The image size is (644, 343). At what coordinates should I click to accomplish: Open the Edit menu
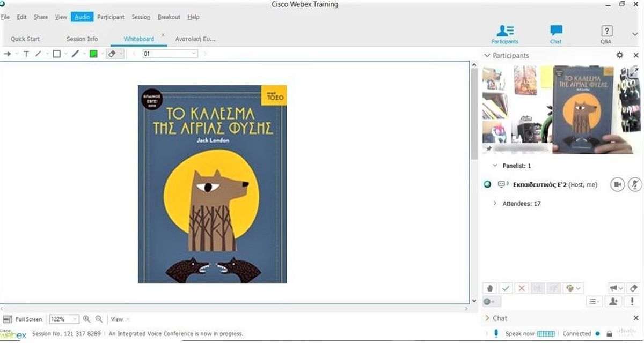point(21,17)
